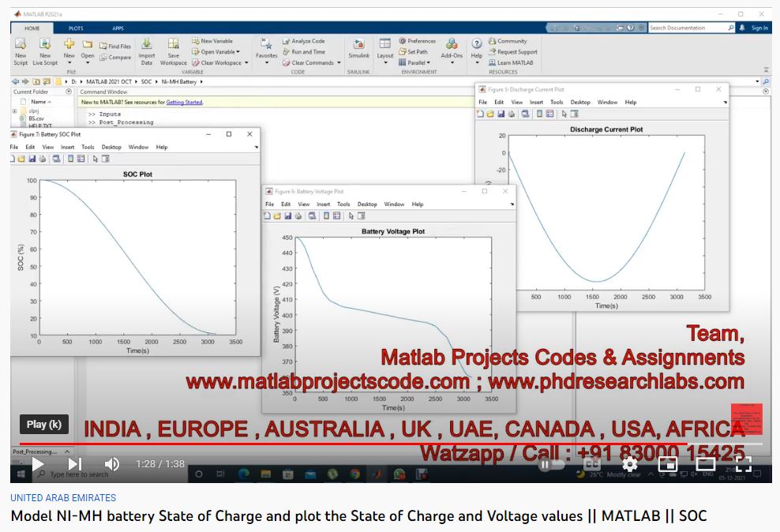Click the New Variable button
The height and width of the screenshot is (532, 780).
(213, 40)
